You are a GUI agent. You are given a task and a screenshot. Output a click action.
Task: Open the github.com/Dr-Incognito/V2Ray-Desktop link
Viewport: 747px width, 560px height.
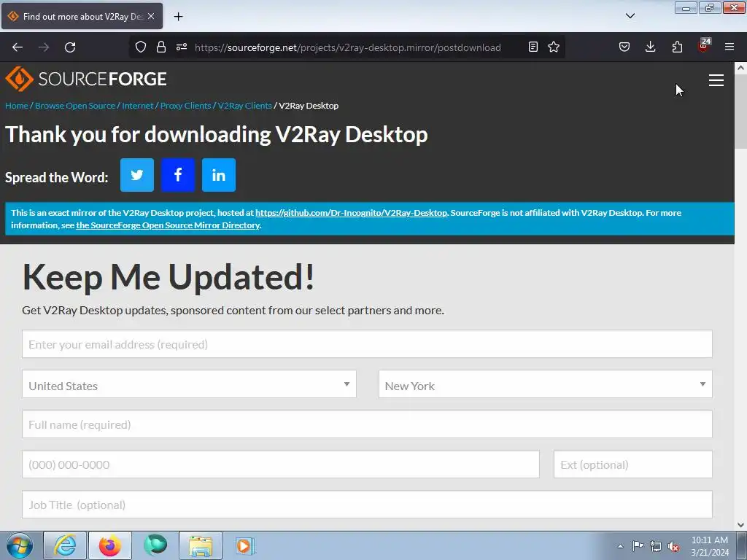click(351, 213)
